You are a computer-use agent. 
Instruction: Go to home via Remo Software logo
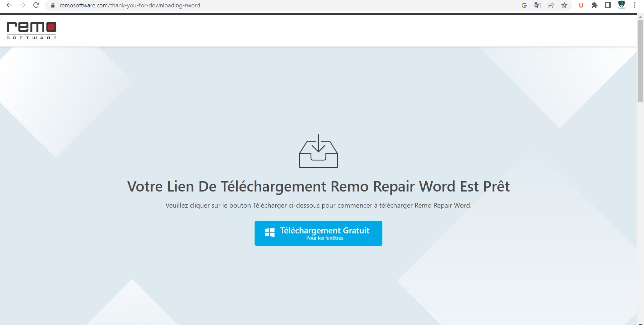pos(32,30)
